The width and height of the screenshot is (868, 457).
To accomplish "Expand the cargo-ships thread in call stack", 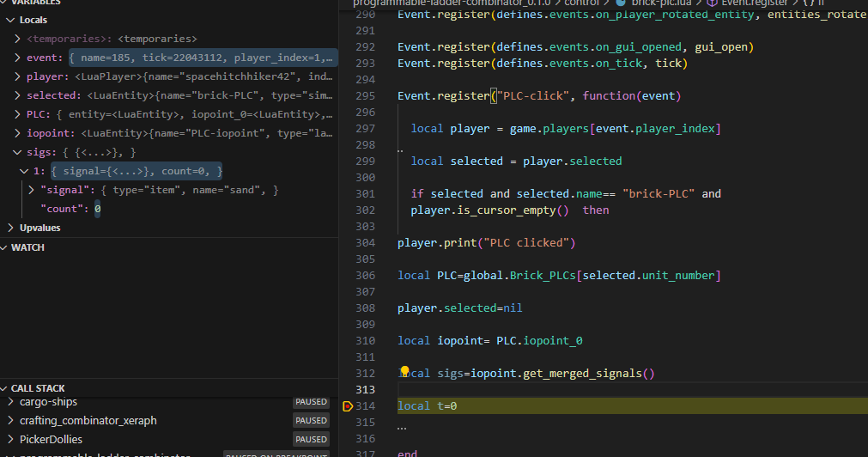I will click(x=10, y=402).
